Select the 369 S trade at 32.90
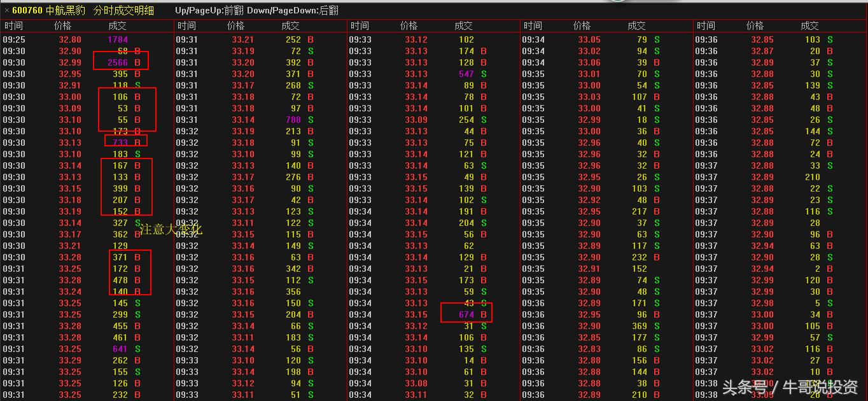 639,326
